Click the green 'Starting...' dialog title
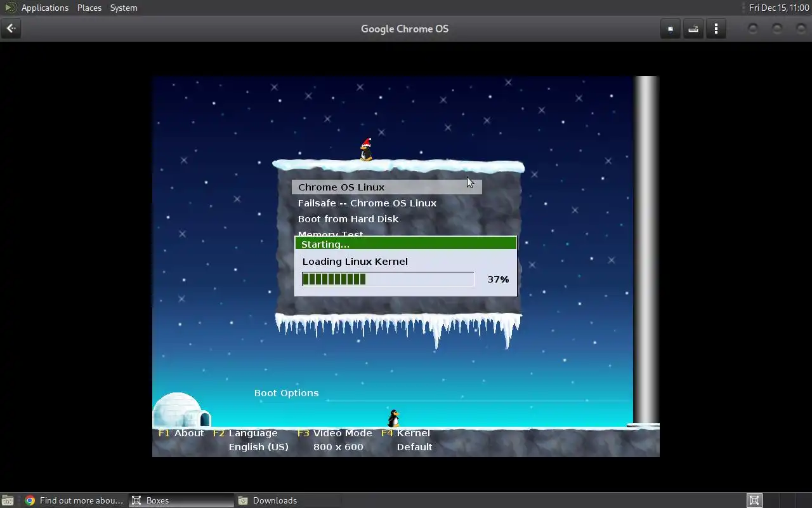 pos(405,244)
